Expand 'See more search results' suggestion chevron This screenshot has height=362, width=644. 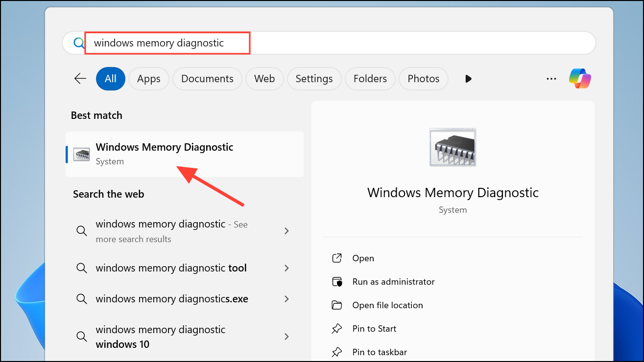pos(287,231)
